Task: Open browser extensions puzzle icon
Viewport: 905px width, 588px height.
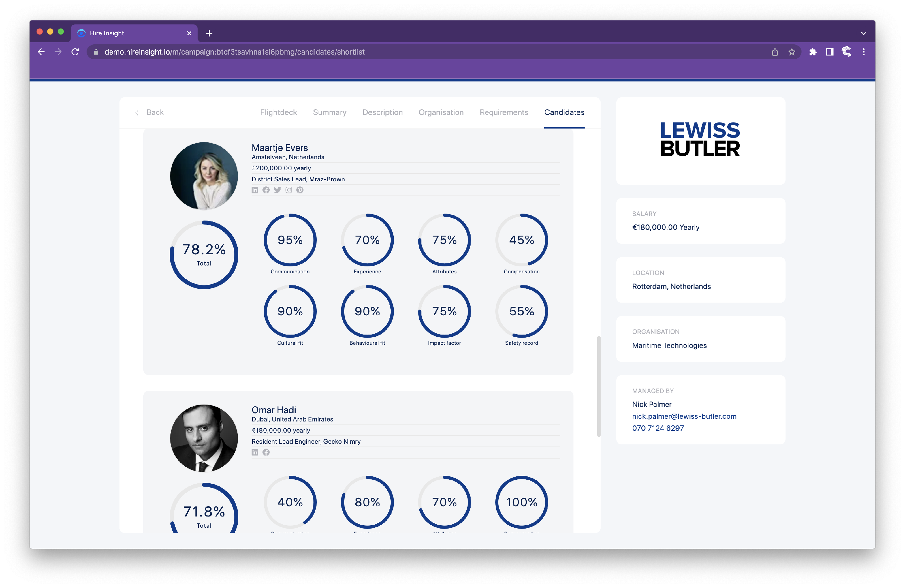Action: [813, 52]
